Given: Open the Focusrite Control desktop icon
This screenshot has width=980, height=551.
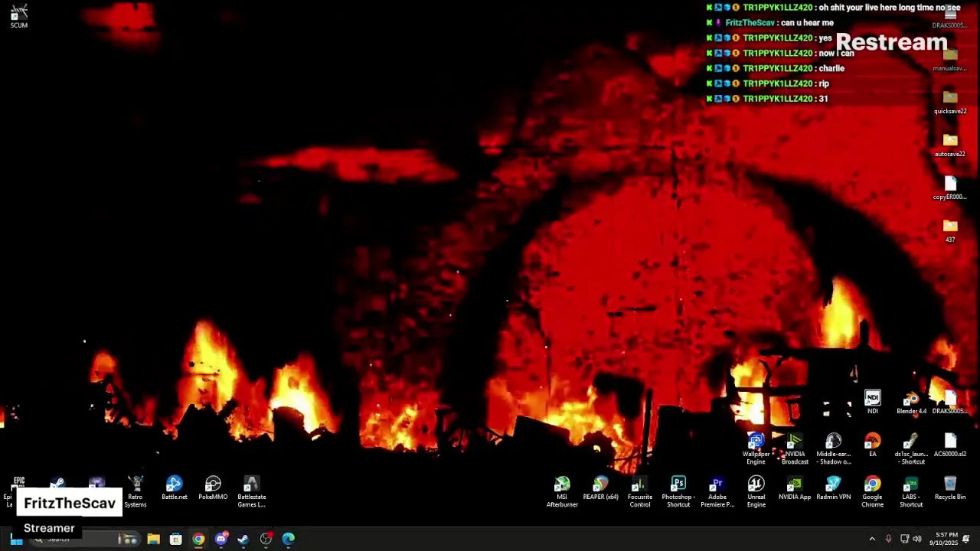Looking at the screenshot, I should coord(640,491).
